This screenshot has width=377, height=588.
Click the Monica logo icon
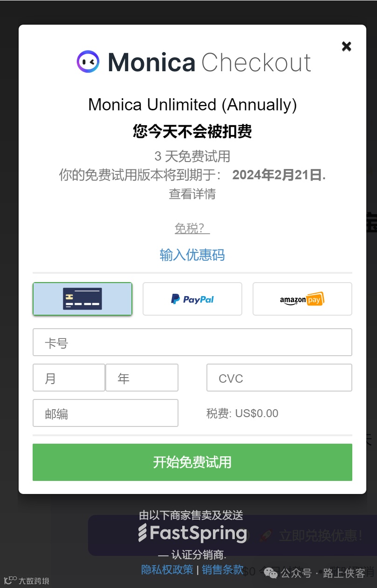click(x=88, y=61)
